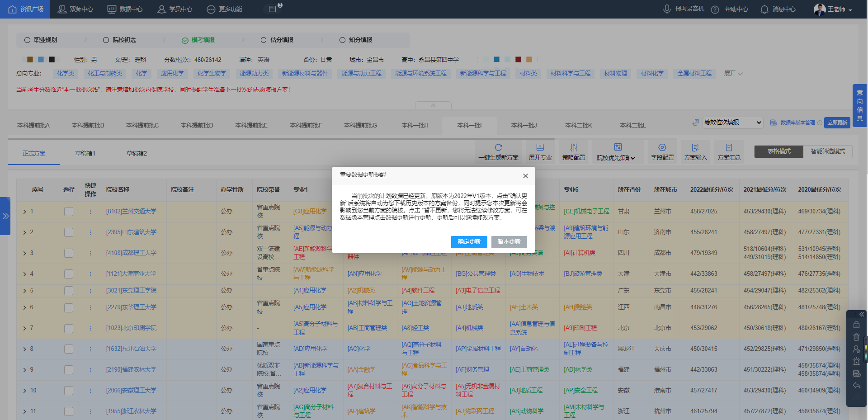Click the 数据库版本管理 database icon
868x420 pixels.
pyautogui.click(x=773, y=122)
